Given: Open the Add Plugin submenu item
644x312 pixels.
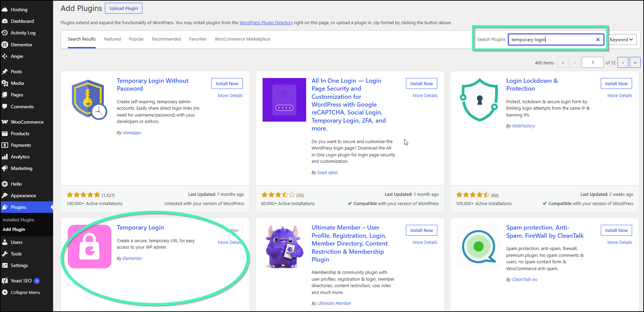Looking at the screenshot, I should tap(14, 230).
